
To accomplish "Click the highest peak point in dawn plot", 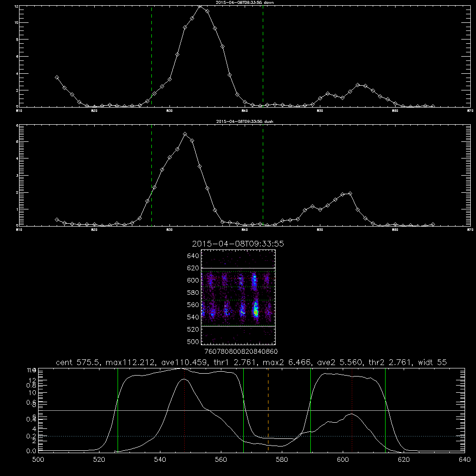I will click(x=200, y=6).
